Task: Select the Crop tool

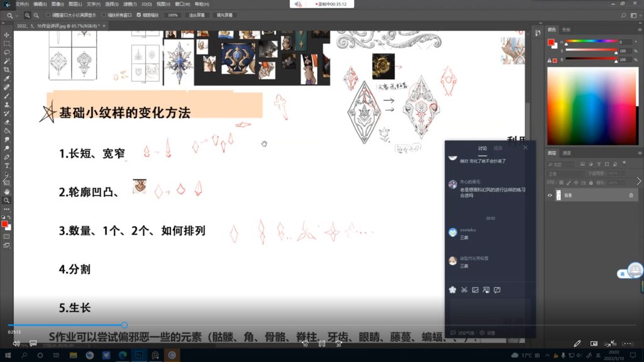Action: pos(7,70)
